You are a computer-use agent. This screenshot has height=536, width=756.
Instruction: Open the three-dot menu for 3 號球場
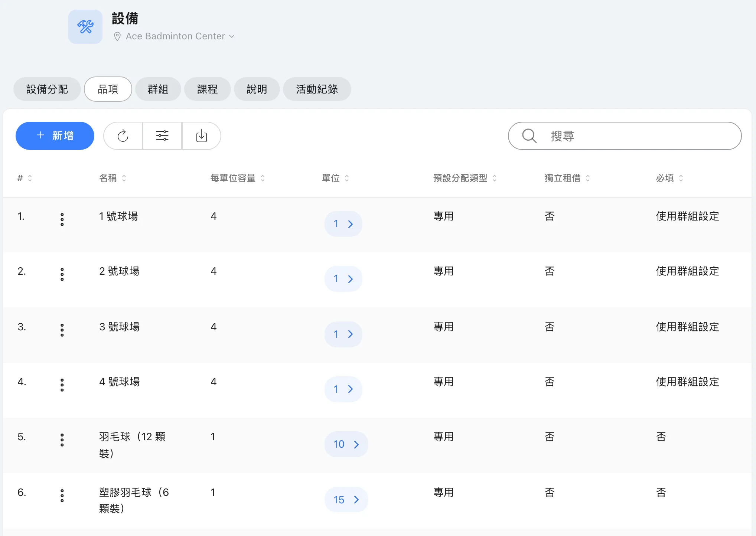coord(62,330)
